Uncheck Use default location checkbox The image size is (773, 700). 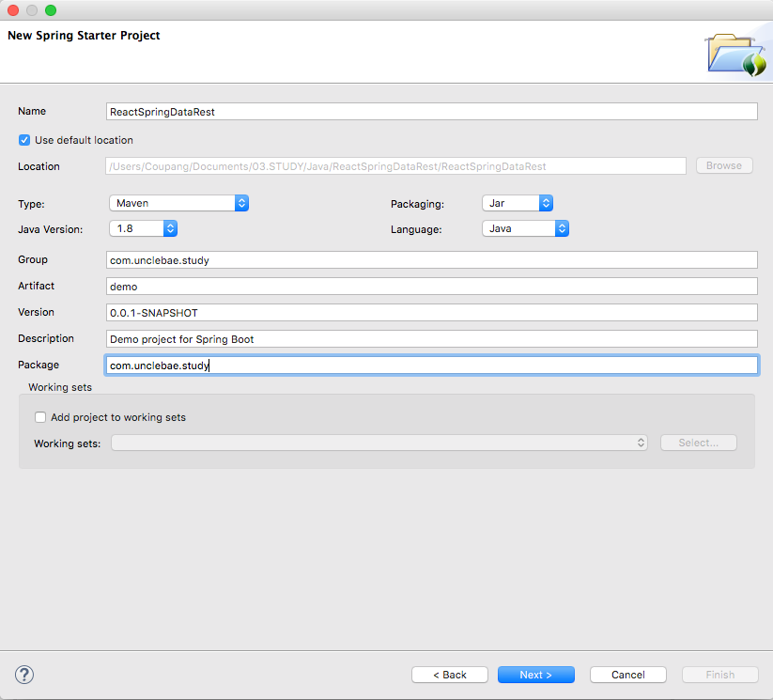(24, 140)
